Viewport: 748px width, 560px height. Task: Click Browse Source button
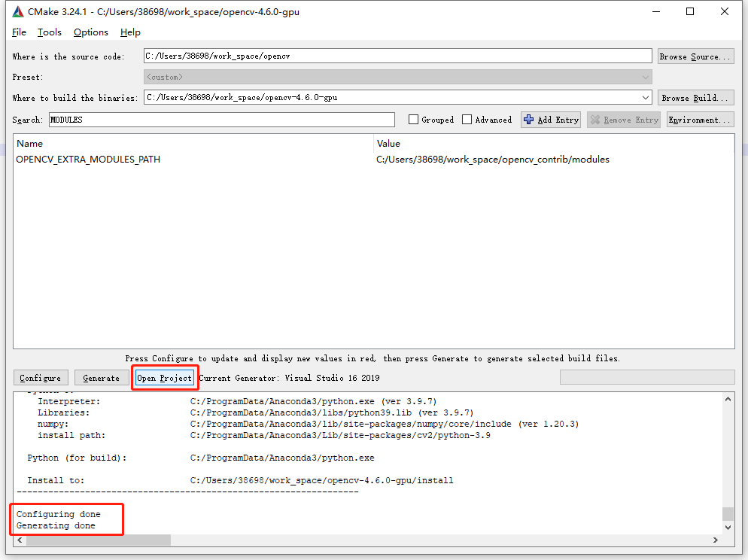[695, 56]
